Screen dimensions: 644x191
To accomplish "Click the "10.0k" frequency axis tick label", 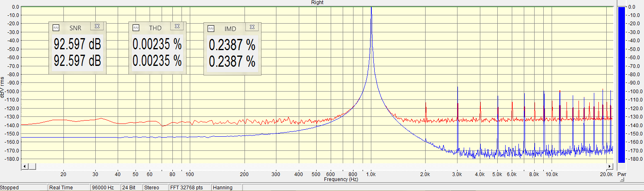I will pos(552,175).
